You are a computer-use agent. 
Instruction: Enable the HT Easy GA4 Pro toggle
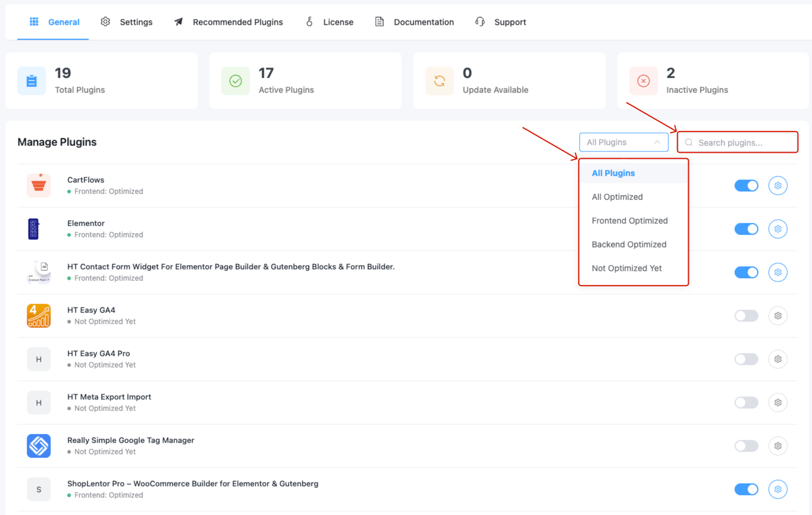[x=746, y=359]
